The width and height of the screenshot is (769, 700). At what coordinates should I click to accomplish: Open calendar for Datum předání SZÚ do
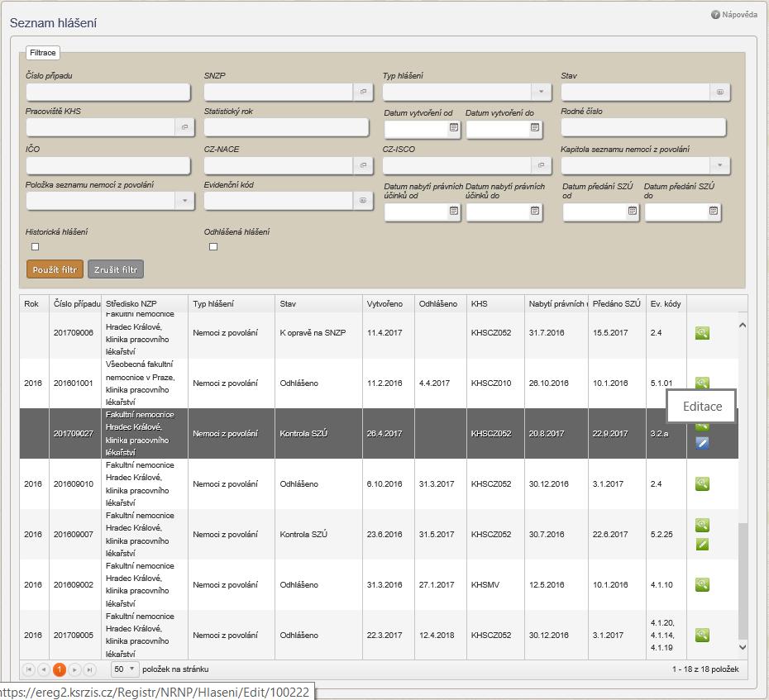(714, 211)
